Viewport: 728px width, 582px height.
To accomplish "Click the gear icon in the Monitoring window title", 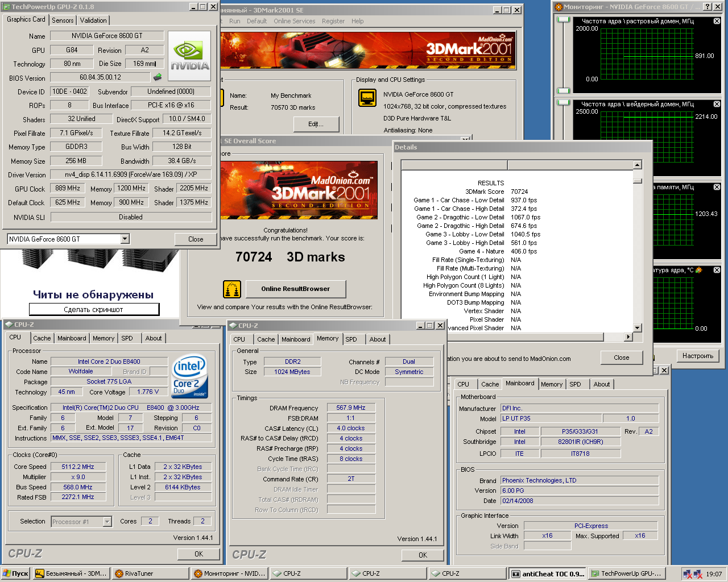I will 559,7.
